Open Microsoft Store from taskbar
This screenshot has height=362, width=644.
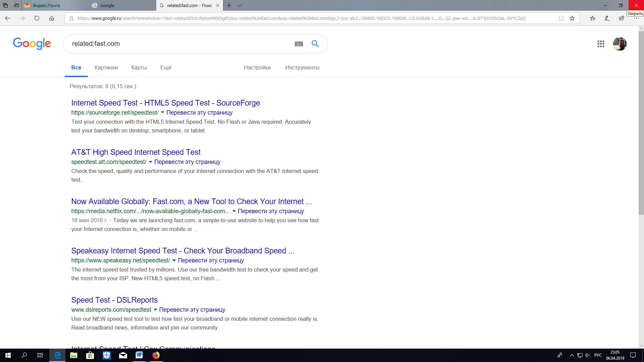click(x=90, y=355)
